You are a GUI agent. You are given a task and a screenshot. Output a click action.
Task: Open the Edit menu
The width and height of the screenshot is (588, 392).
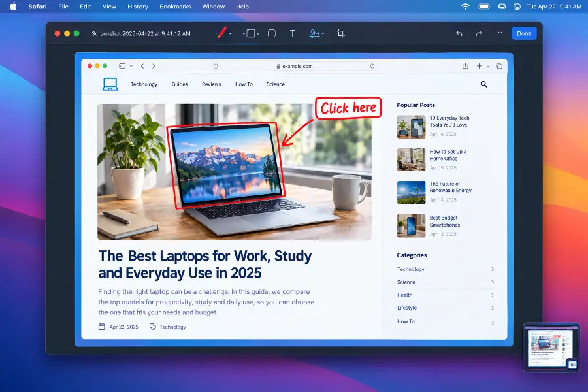(85, 7)
